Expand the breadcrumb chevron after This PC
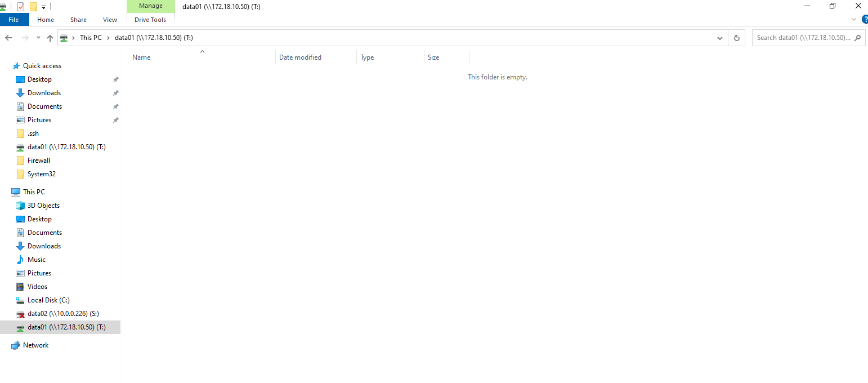 pos(108,38)
